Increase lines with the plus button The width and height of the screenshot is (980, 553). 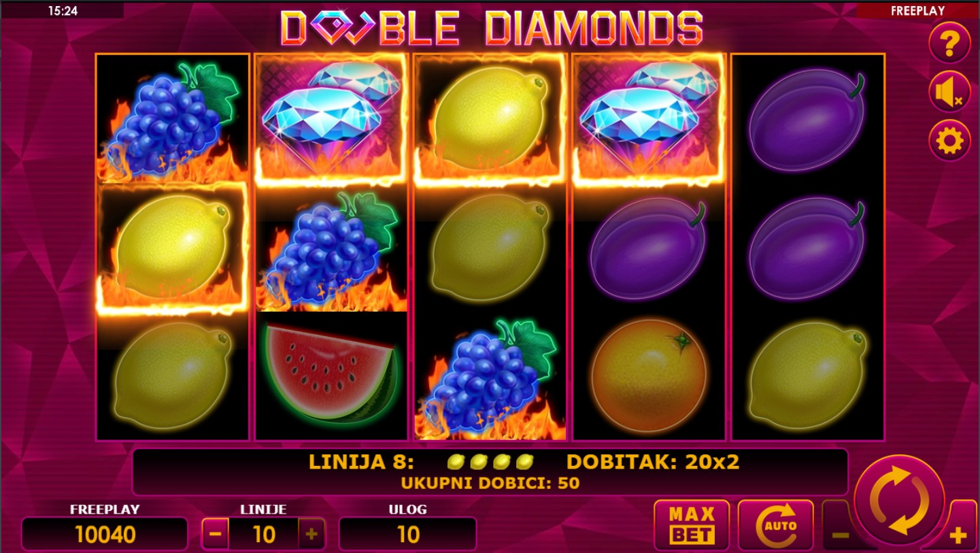311,534
